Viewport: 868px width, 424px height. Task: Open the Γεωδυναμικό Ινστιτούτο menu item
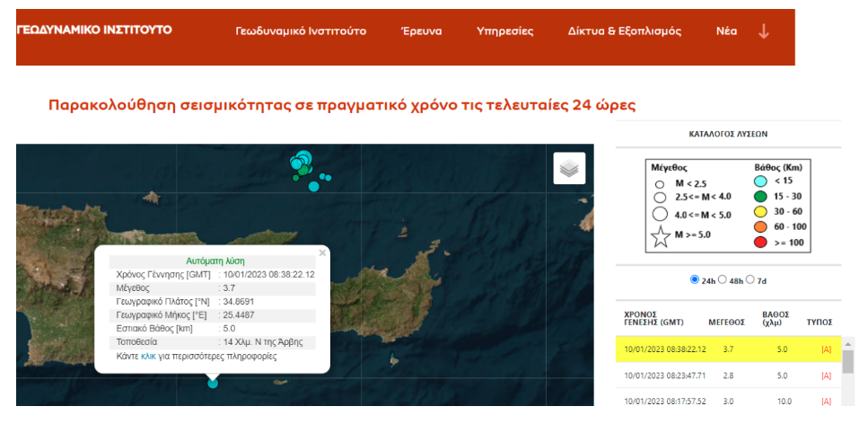pyautogui.click(x=301, y=31)
